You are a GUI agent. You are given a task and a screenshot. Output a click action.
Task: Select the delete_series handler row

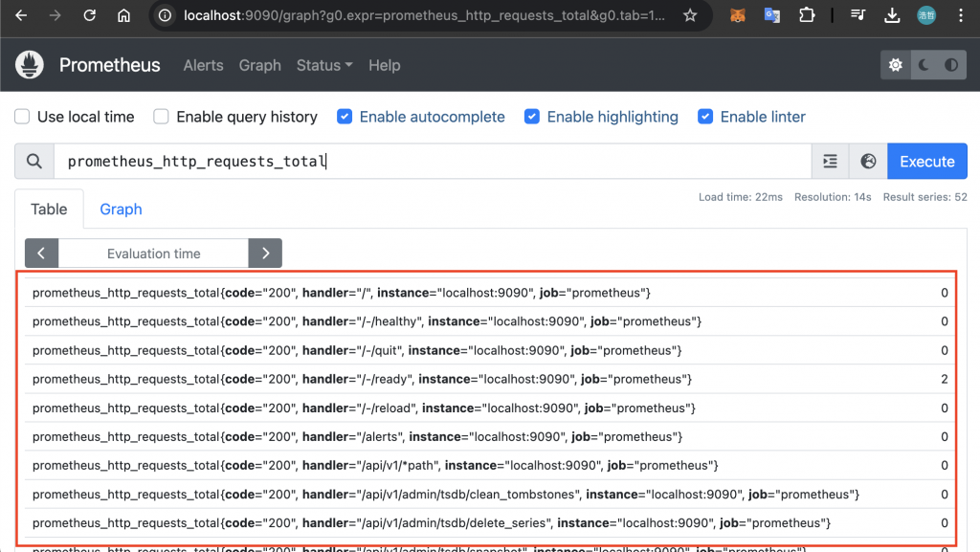click(x=490, y=522)
